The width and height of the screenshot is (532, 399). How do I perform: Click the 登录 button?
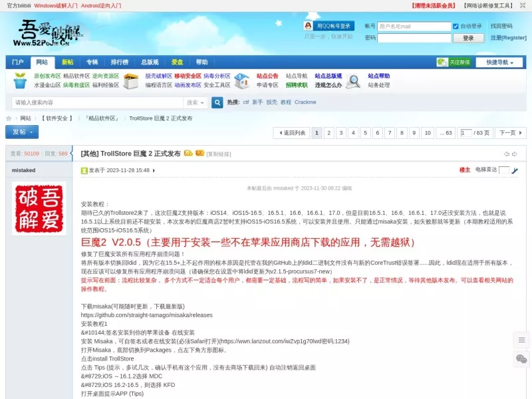(x=468, y=38)
